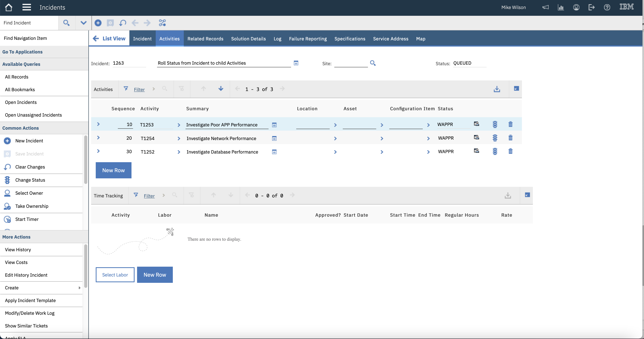644x339 pixels.
Task: Open the long description for Investigate Database Performance
Action: (274, 152)
